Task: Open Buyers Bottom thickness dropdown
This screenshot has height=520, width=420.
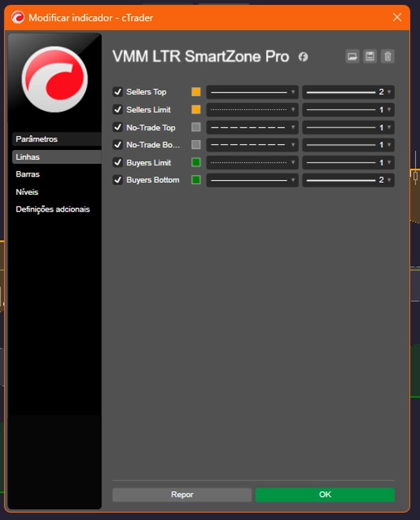Action: point(349,180)
